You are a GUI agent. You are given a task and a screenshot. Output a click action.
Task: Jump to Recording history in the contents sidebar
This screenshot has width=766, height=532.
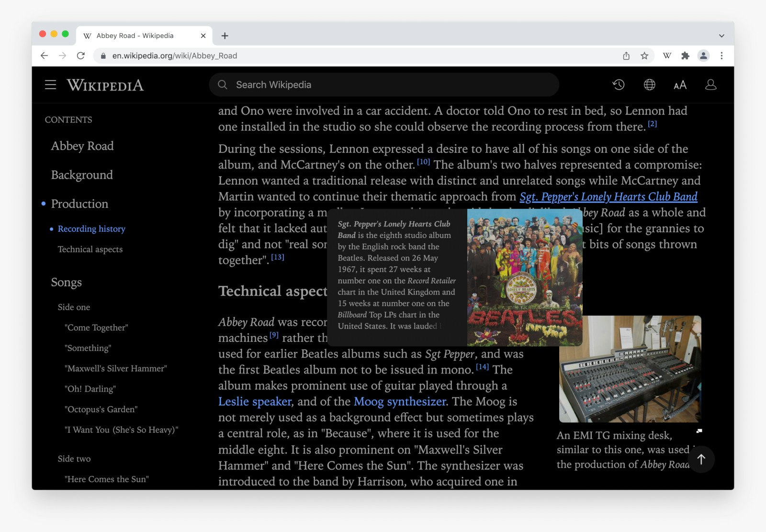tap(91, 229)
